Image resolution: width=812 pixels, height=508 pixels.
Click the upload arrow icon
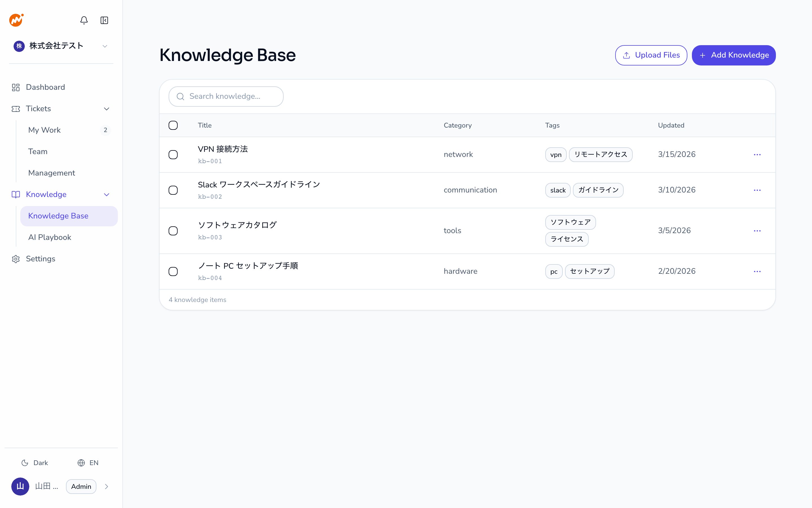626,55
